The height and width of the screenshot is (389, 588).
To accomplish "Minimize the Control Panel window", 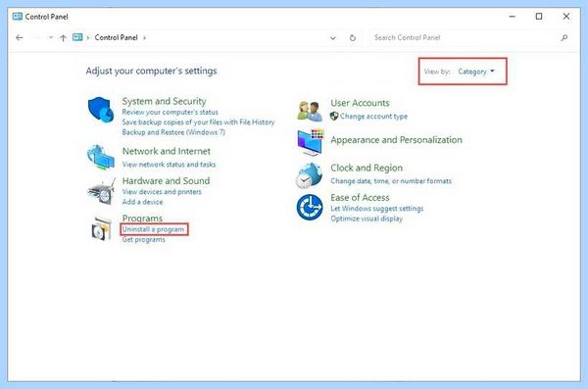I will coord(513,17).
